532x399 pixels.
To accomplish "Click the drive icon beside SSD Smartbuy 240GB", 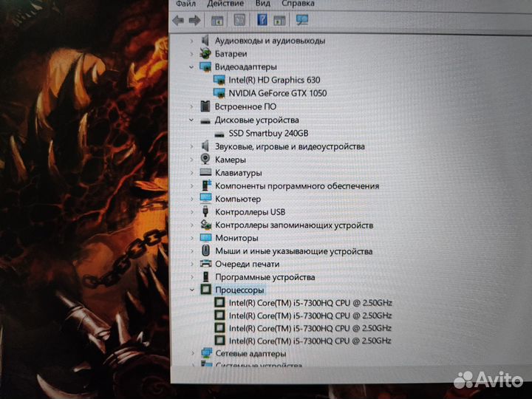I will pos(219,134).
